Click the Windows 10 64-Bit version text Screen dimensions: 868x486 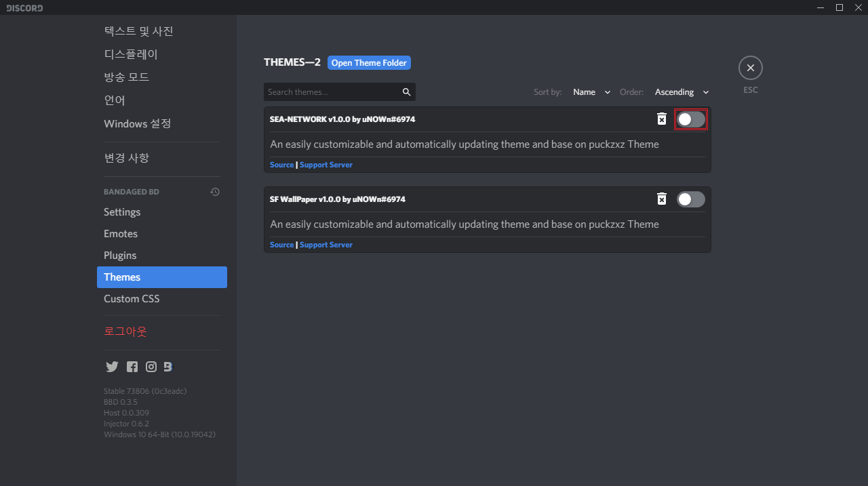click(x=160, y=434)
